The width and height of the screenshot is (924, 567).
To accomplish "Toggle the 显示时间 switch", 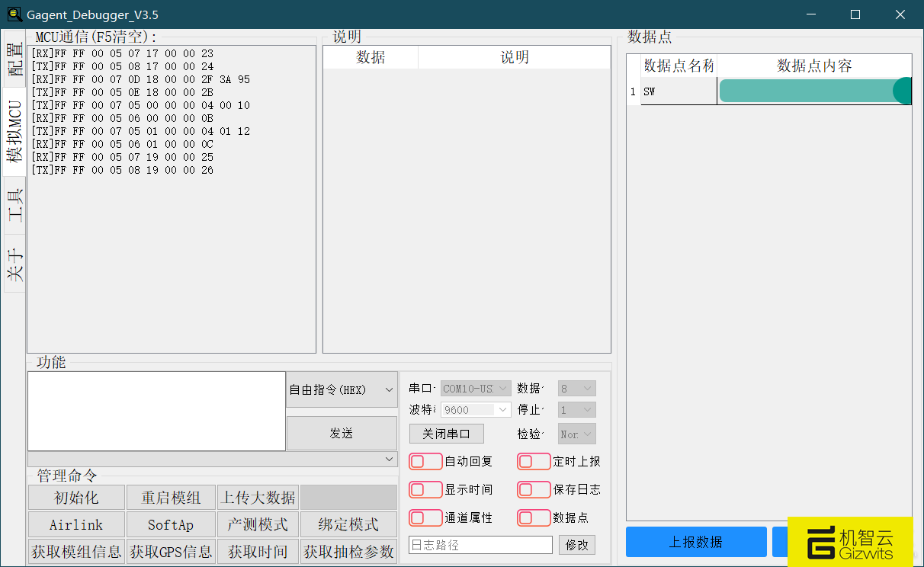I will (x=425, y=489).
